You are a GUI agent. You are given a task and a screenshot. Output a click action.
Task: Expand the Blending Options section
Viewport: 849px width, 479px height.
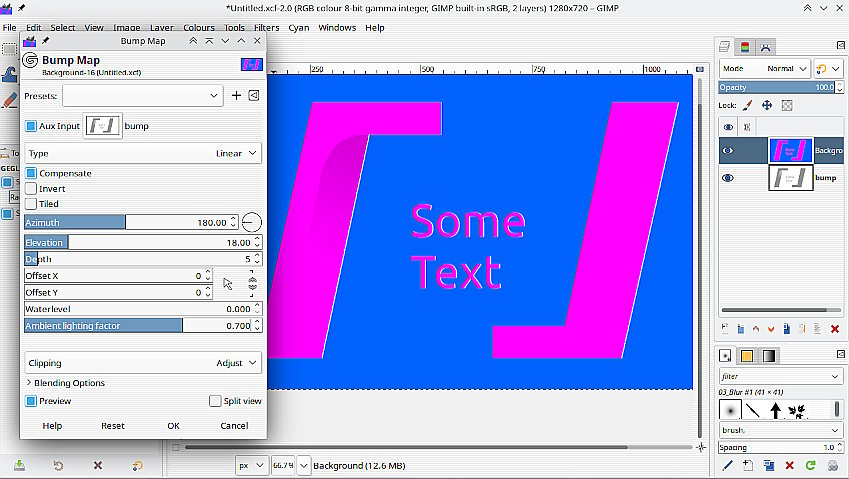[66, 383]
